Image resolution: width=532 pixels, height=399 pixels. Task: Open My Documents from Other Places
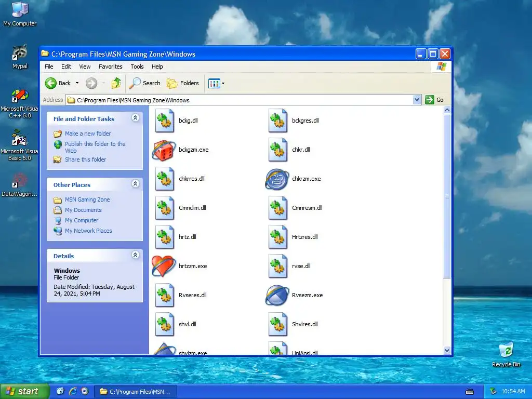pyautogui.click(x=83, y=210)
